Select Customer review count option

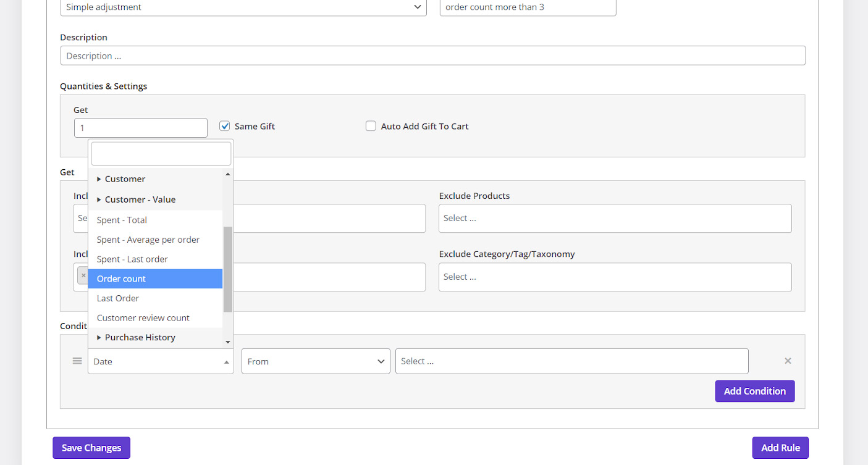(143, 318)
